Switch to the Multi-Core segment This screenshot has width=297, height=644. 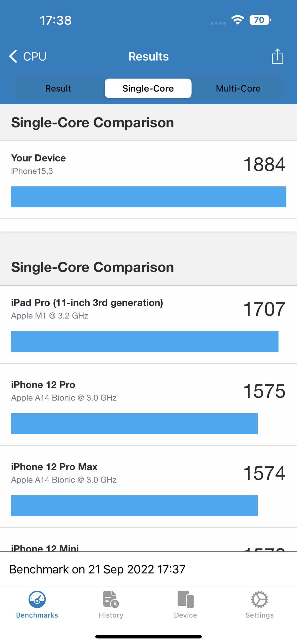click(x=238, y=88)
